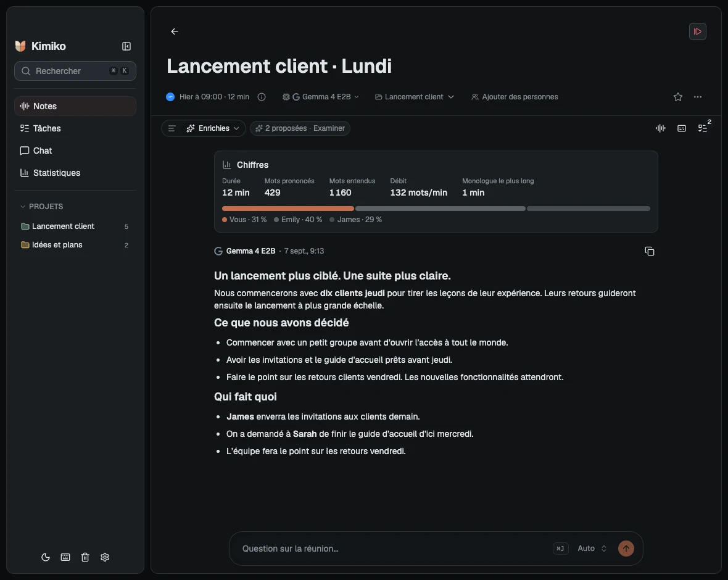The image size is (728, 580).
Task: Review the 2 proposées suggestions
Action: (x=300, y=128)
